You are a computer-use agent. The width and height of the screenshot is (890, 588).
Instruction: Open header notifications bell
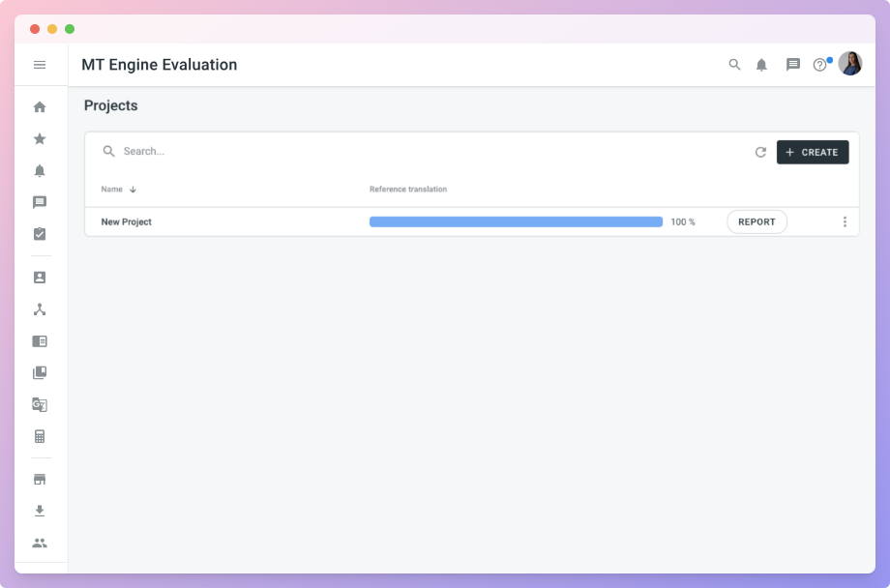click(761, 65)
